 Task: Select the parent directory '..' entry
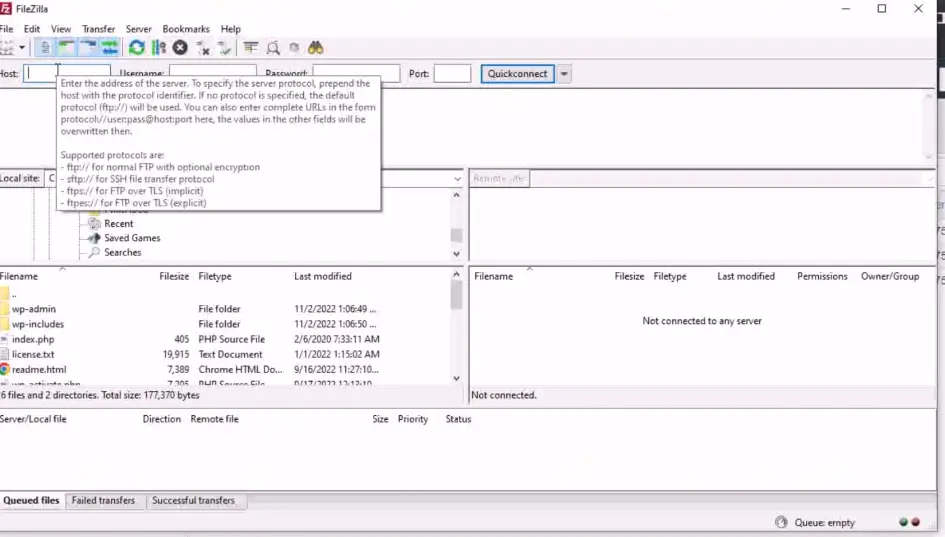pos(14,294)
